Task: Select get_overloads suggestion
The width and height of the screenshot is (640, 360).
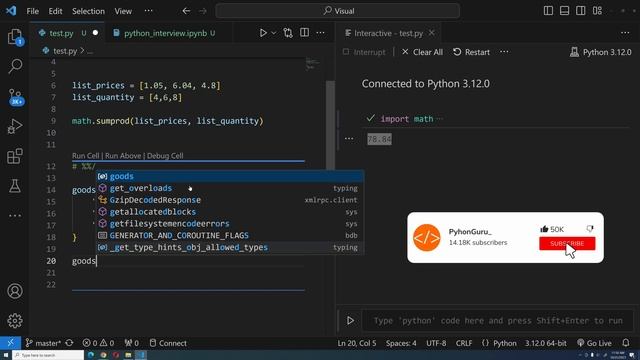Action: (x=230, y=188)
